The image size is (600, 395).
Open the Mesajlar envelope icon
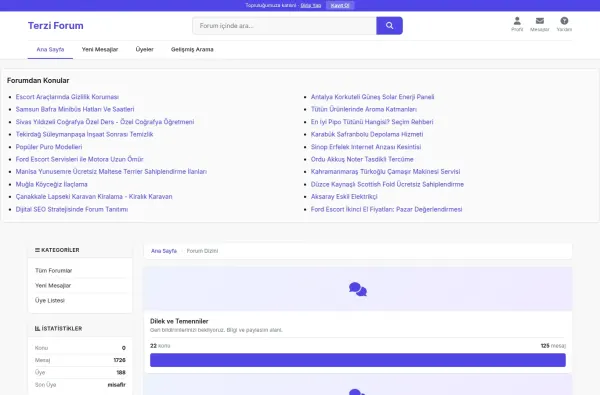pyautogui.click(x=540, y=24)
